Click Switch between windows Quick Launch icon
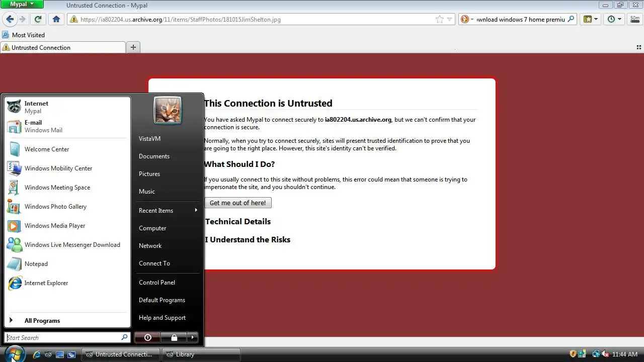Screen dimensions: 644x362 (71, 354)
